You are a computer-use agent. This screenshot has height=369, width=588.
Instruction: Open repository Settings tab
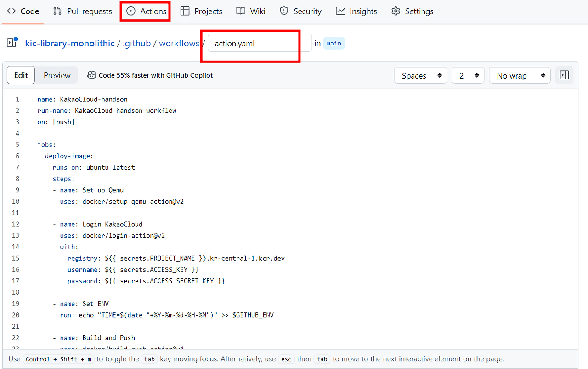[413, 11]
